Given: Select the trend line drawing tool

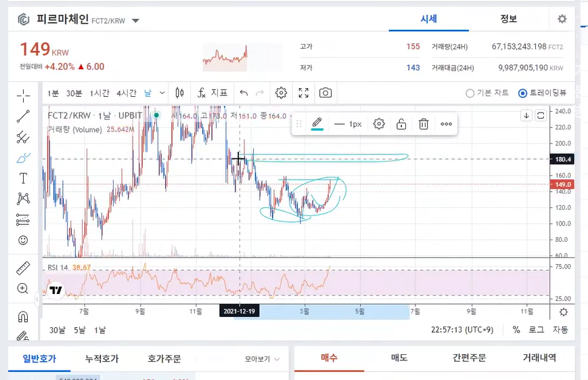Looking at the screenshot, I should (23, 117).
